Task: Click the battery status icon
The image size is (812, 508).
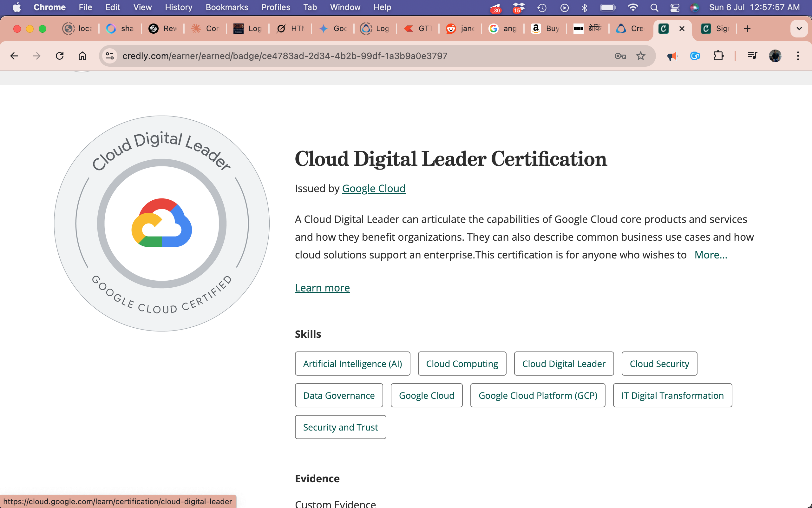Action: 608,7
